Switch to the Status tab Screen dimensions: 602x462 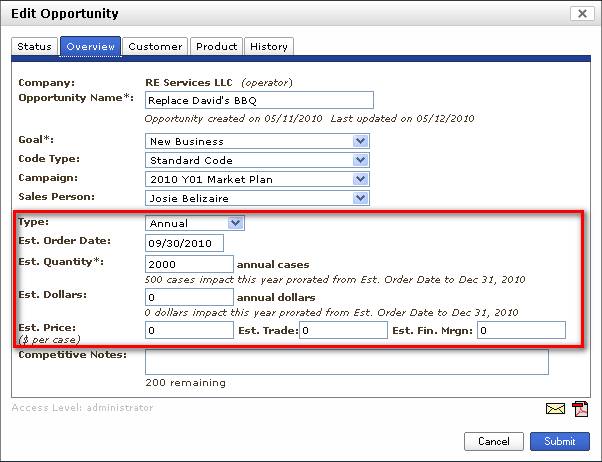coord(34,47)
